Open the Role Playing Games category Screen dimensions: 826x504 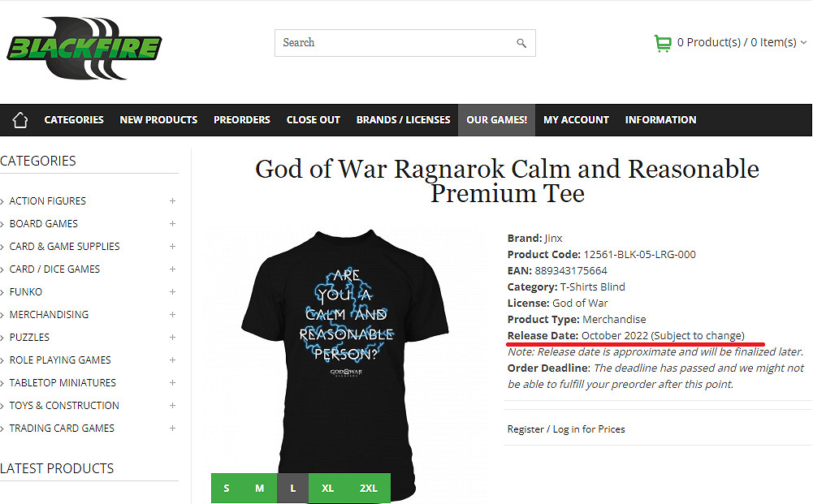(x=60, y=360)
